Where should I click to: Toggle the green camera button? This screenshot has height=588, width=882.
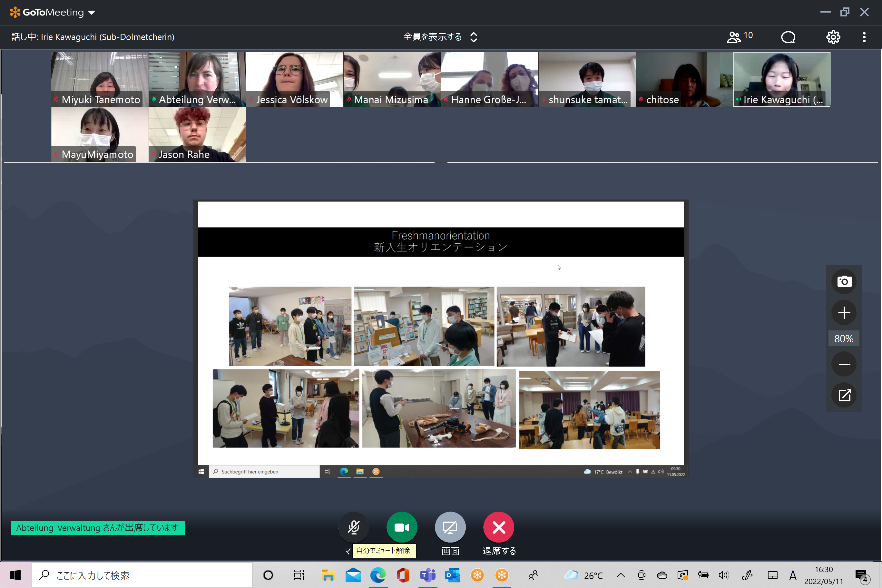coord(402,527)
